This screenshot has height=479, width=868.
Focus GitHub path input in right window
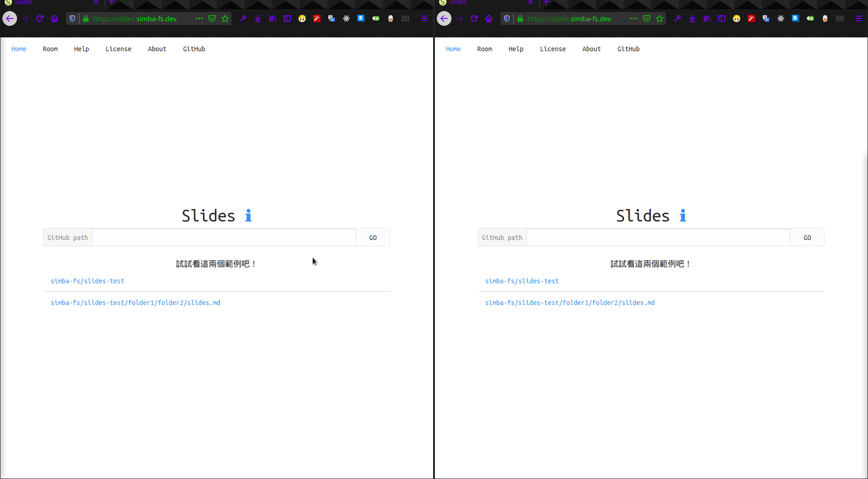659,238
